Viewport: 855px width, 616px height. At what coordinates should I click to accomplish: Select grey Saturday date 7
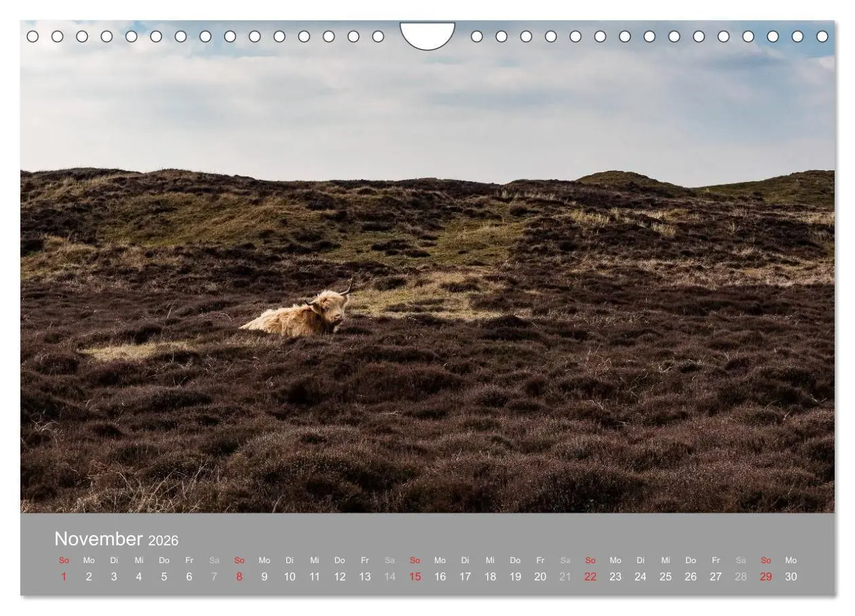214,577
